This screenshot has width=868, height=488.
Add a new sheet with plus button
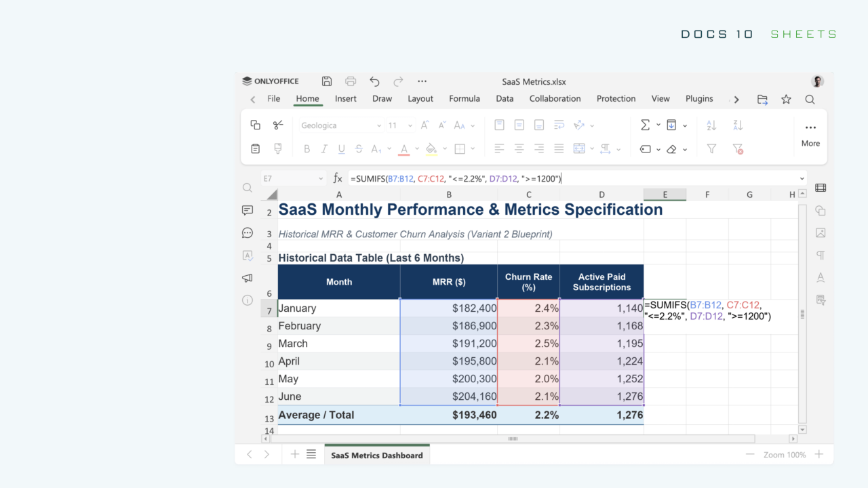[295, 454]
